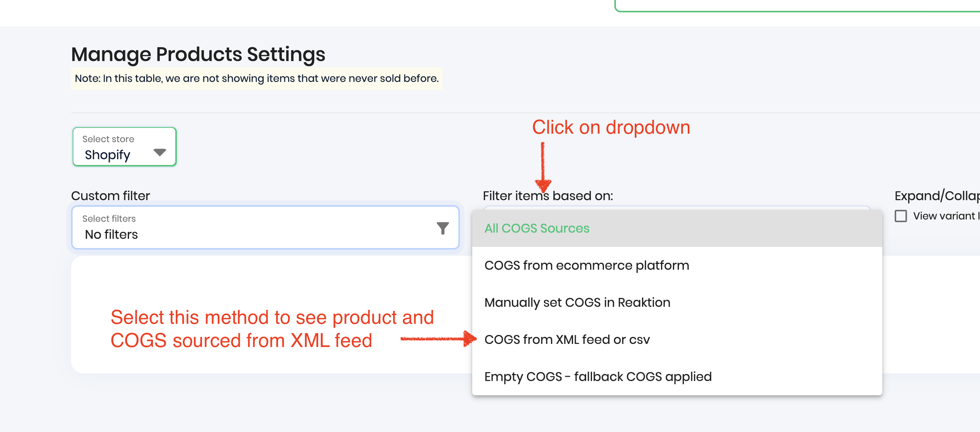Choose Empty COGS fallback COGS applied

click(598, 377)
